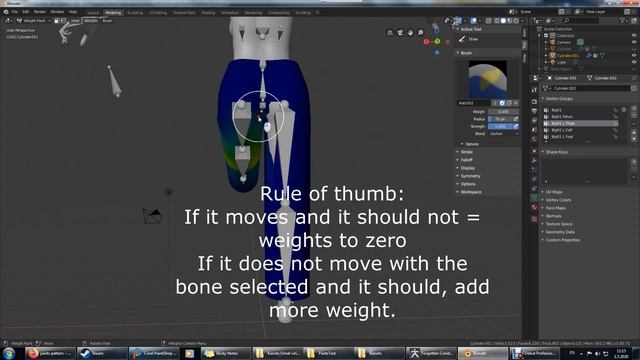Open the Object properties tab icon
The width and height of the screenshot is (640, 360).
[x=534, y=151]
